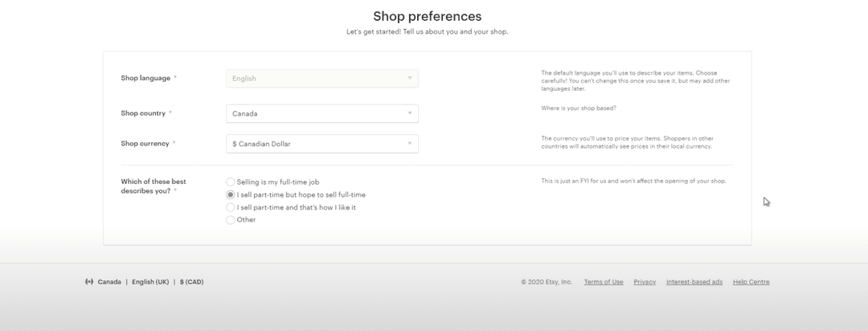The image size is (868, 331).
Task: Choose 'I sell part-time but hope to sell full-time'
Action: [231, 194]
